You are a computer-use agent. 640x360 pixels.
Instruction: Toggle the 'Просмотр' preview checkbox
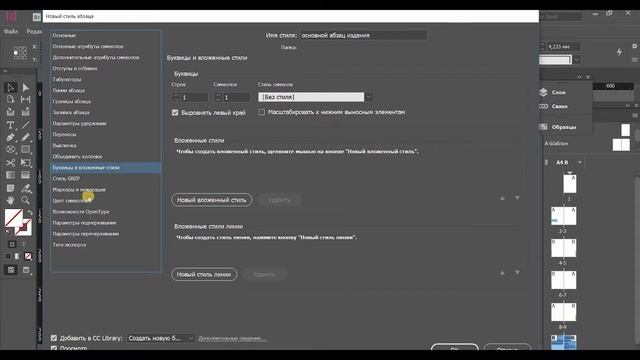[54, 348]
